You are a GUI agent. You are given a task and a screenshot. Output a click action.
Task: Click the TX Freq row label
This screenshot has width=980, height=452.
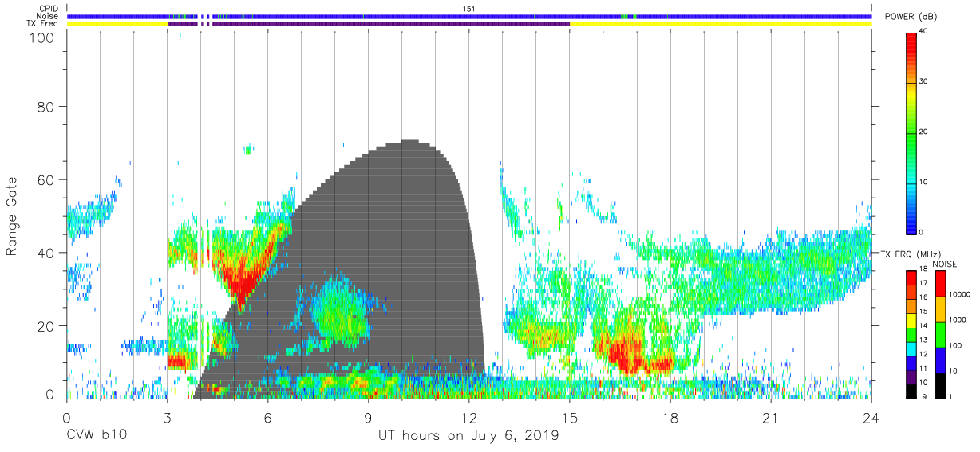coord(43,24)
